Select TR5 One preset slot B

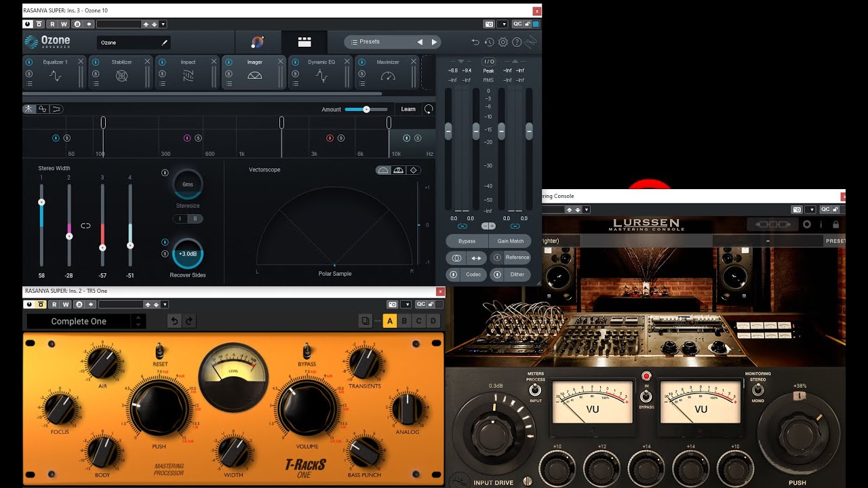click(405, 321)
